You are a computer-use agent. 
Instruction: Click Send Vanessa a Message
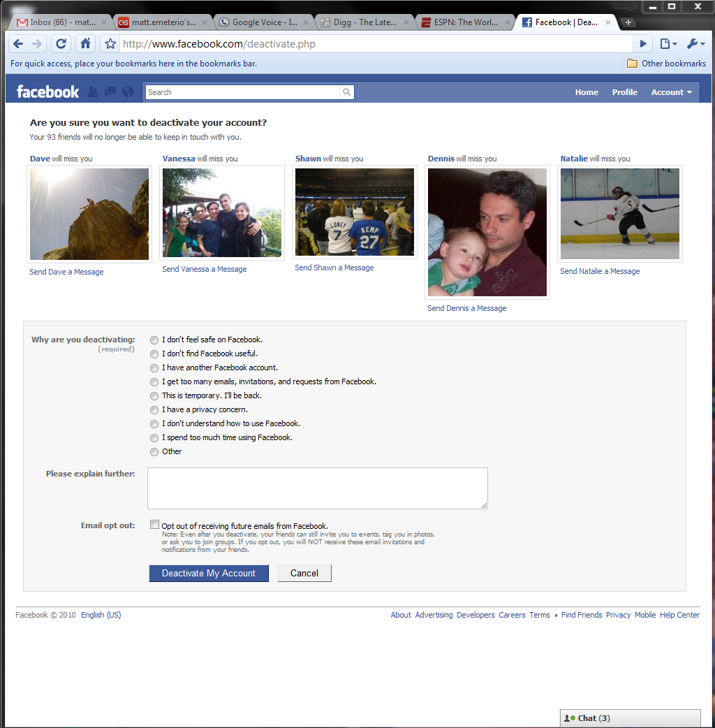[x=204, y=269]
